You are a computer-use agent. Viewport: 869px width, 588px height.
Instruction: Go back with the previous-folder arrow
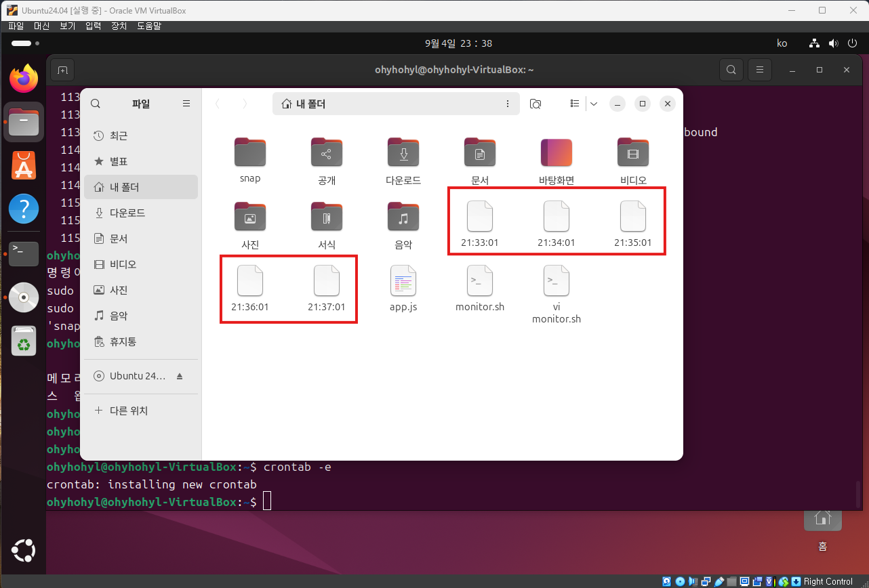pos(218,104)
